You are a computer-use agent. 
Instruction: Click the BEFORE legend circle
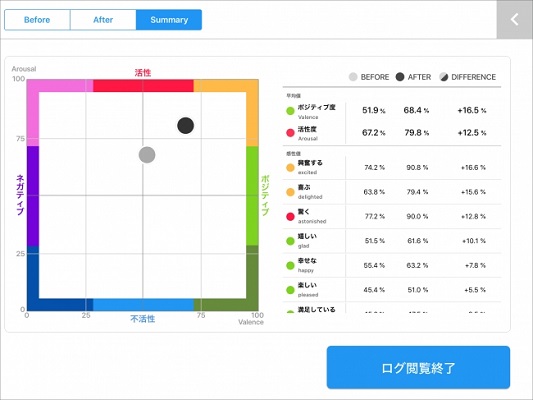[353, 77]
